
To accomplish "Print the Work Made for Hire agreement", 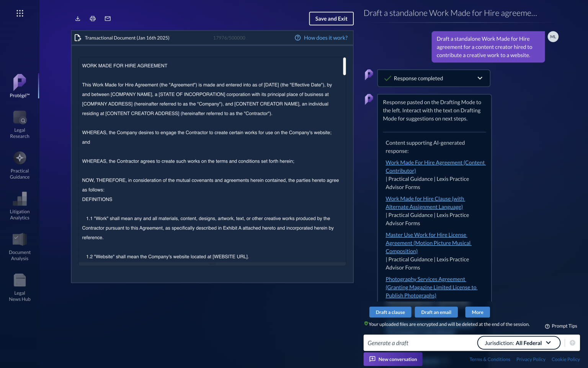I will coord(93,18).
